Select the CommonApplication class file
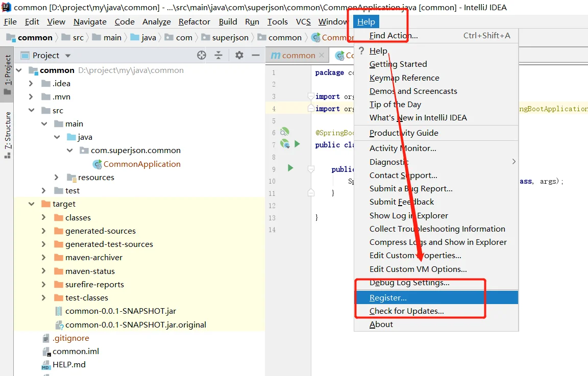The height and width of the screenshot is (376, 588). click(137, 164)
